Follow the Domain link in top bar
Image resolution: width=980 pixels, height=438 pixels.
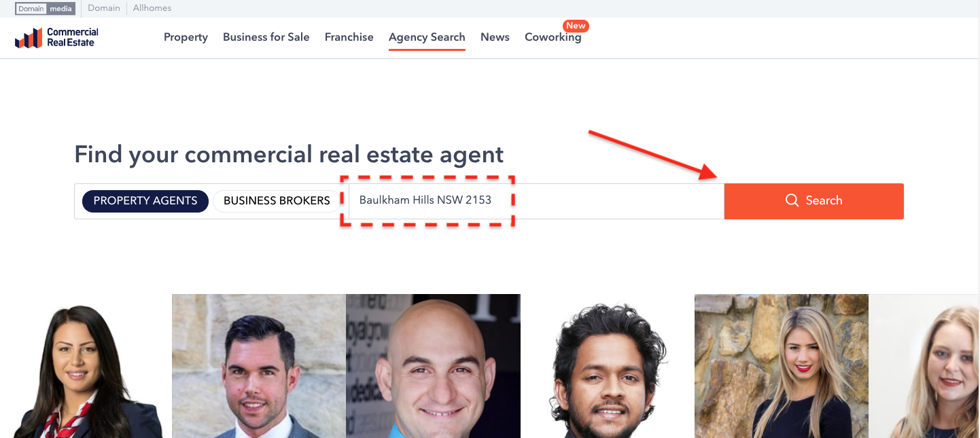pyautogui.click(x=104, y=8)
